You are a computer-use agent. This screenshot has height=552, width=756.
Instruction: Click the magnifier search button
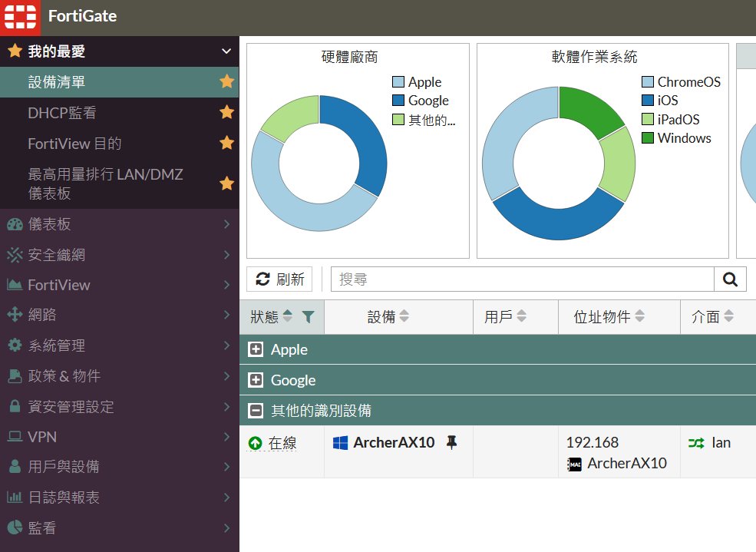click(x=730, y=279)
